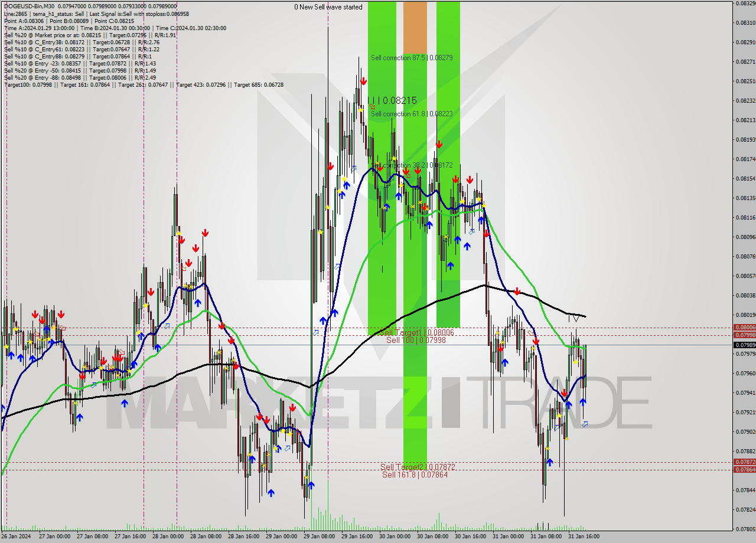This screenshot has height=543, width=756.
Task: Click the '31 Jan 16:00' time axis label
Action: pos(584,537)
